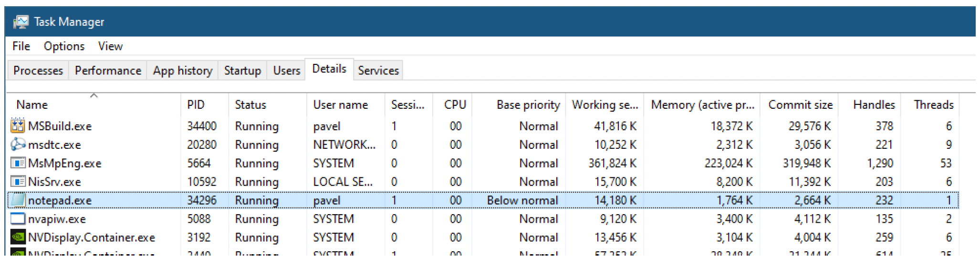Click PID value 20280
Screen dimensions: 980x268
tap(202, 145)
